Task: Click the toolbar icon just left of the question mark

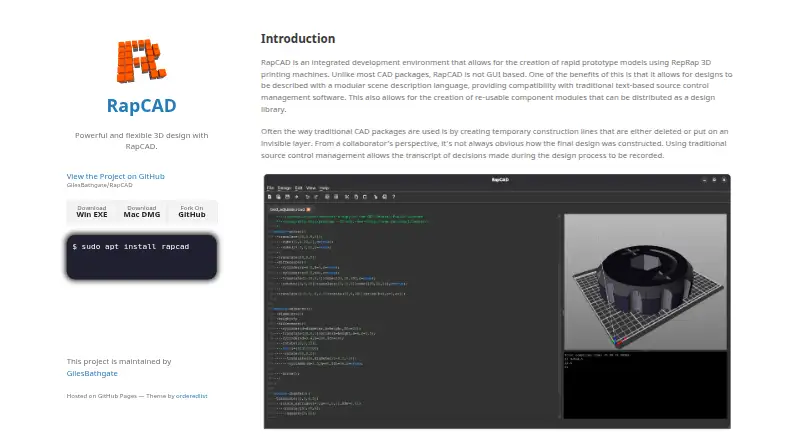Action: coord(384,197)
